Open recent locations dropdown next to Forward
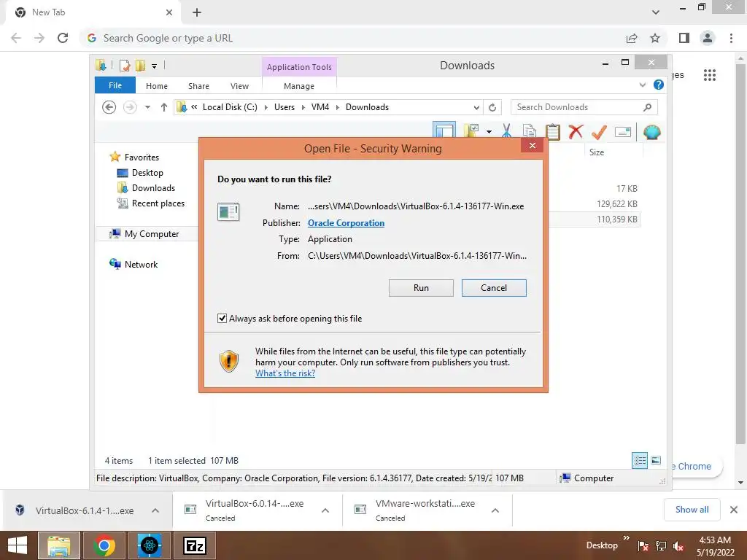The height and width of the screenshot is (560, 747). point(147,107)
